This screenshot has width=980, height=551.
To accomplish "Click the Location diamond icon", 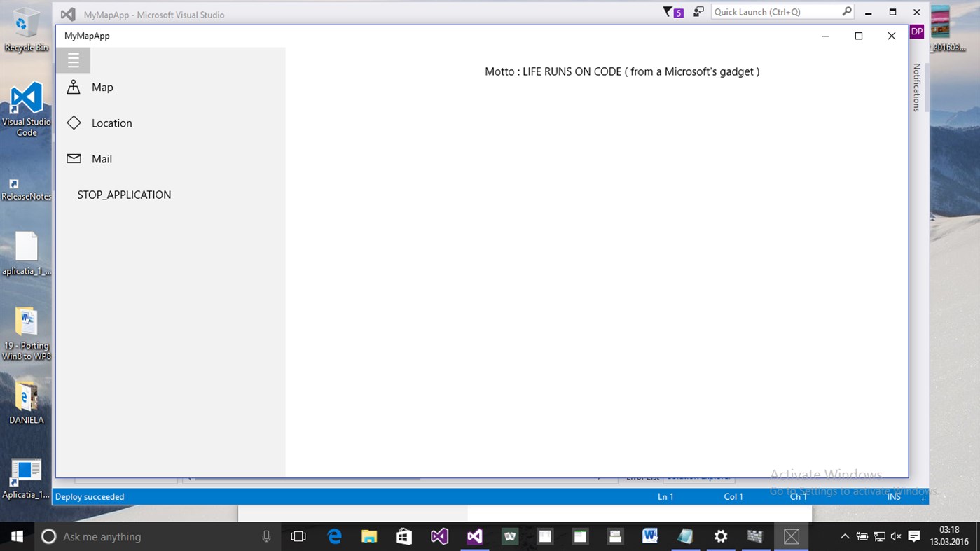I will 74,123.
